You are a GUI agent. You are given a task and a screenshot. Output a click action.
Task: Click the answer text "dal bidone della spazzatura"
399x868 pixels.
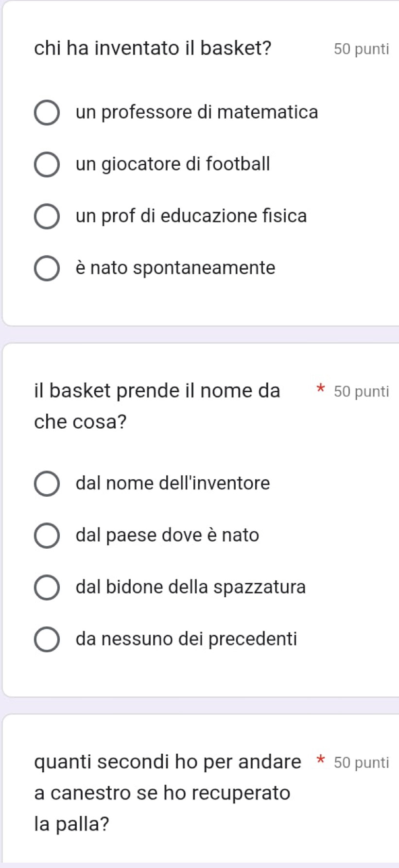(191, 587)
